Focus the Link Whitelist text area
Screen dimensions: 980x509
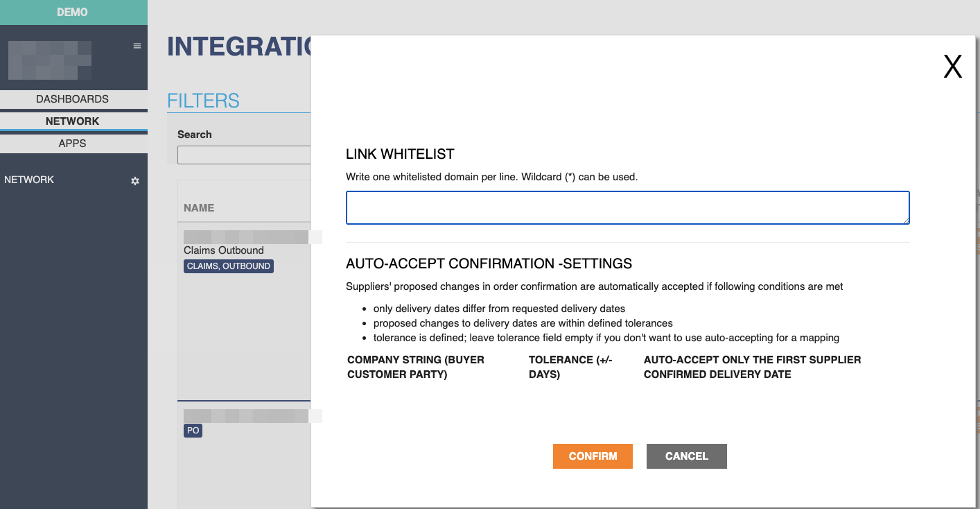click(627, 208)
